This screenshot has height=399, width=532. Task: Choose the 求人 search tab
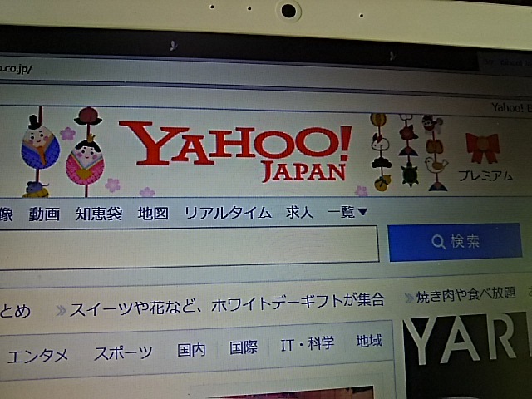[299, 213]
